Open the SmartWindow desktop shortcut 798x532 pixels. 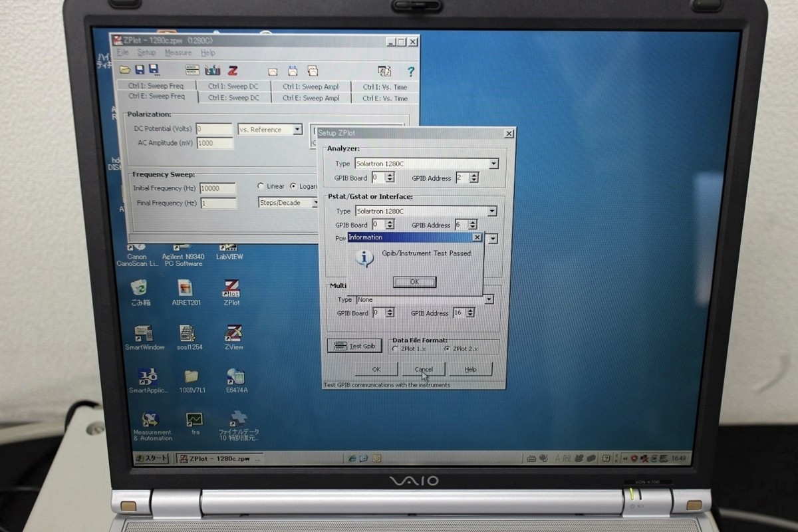[144, 334]
